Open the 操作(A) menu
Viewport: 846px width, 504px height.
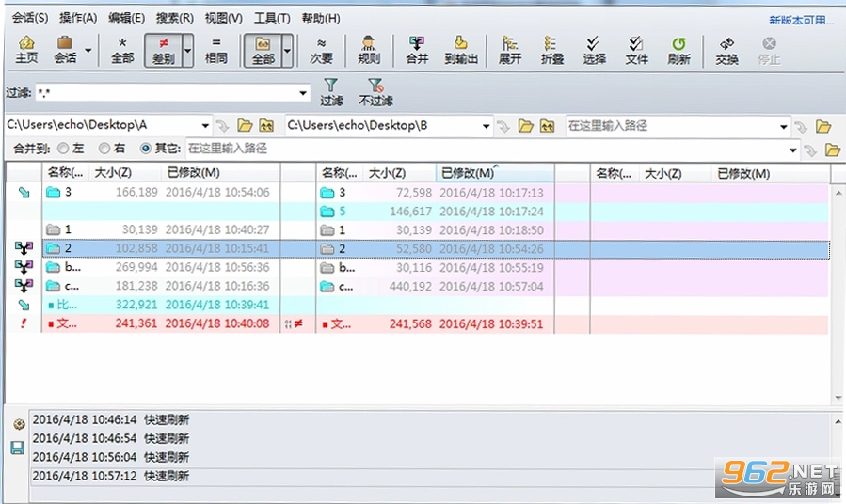tap(78, 18)
